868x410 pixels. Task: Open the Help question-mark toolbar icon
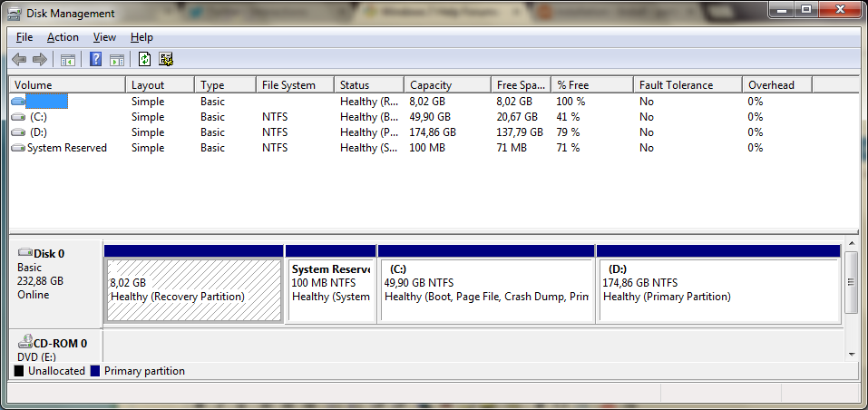click(96, 59)
